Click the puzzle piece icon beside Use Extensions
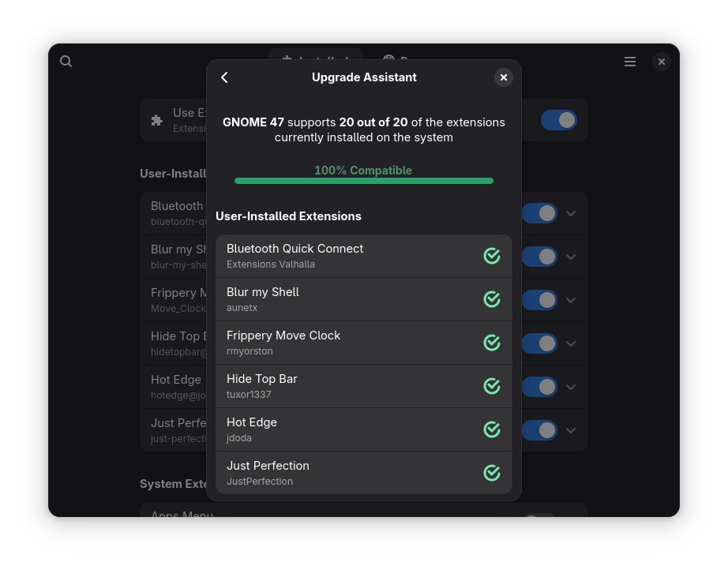The height and width of the screenshot is (570, 728). (157, 120)
